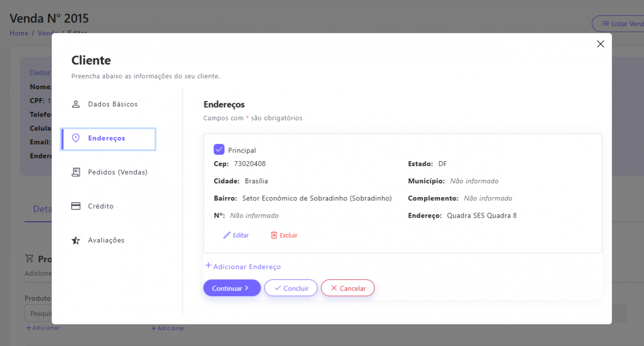Click the location pin icon for Endereços
The image size is (644, 346).
click(76, 138)
